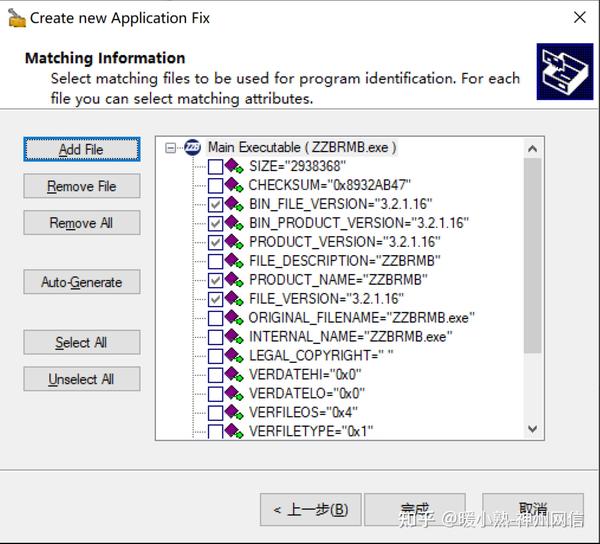600x544 pixels.
Task: Check the VERDATELO checkbox
Action: click(x=215, y=394)
